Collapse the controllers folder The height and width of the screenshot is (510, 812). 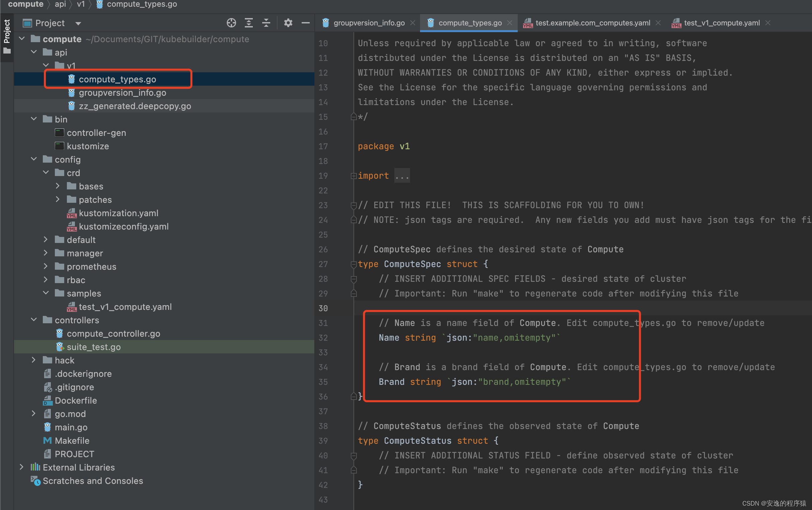33,320
